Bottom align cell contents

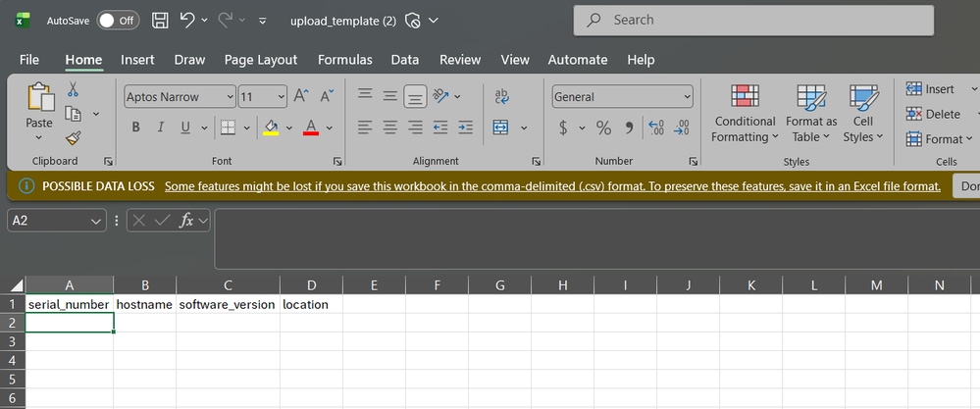(x=415, y=97)
